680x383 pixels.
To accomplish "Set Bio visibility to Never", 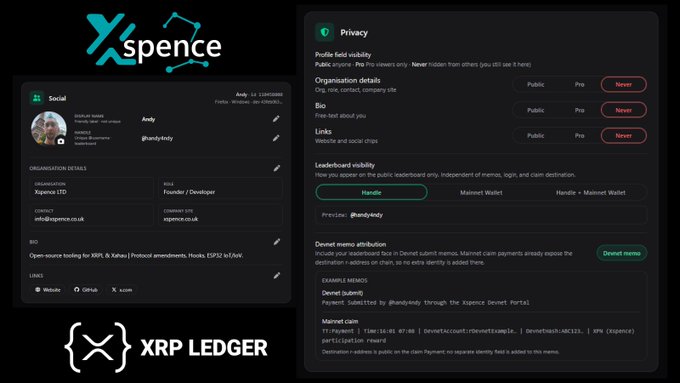I will (624, 110).
